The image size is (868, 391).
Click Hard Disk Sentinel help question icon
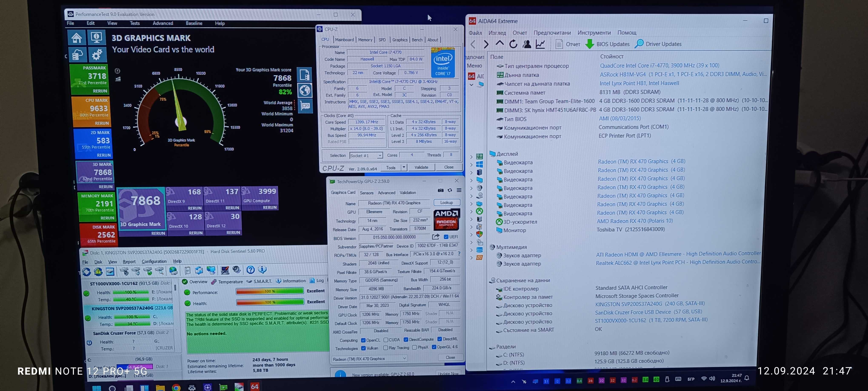250,269
